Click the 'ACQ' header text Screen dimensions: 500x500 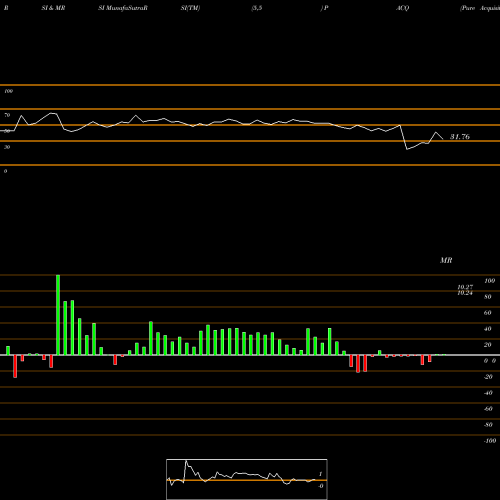402,8
